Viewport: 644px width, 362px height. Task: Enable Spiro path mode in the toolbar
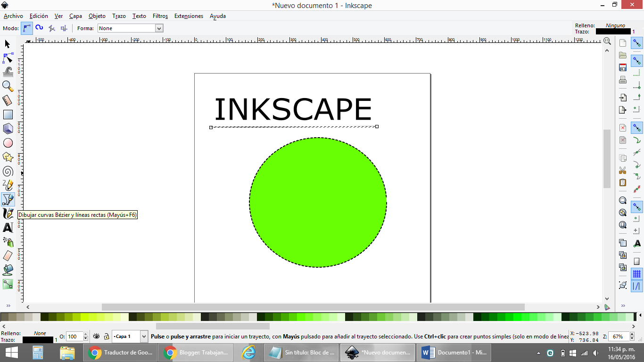(39, 28)
